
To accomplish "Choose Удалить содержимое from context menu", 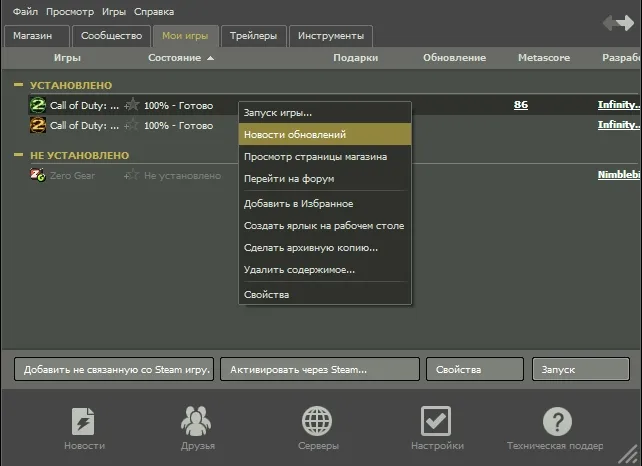I will [x=299, y=270].
